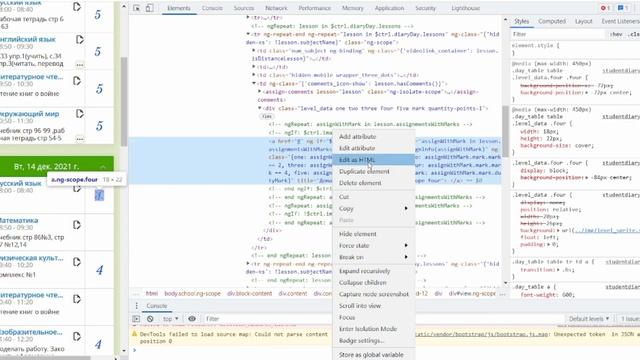Image resolution: width=640 pixels, height=360 pixels.
Task: Click the live expression eye icon
Action: point(192,319)
